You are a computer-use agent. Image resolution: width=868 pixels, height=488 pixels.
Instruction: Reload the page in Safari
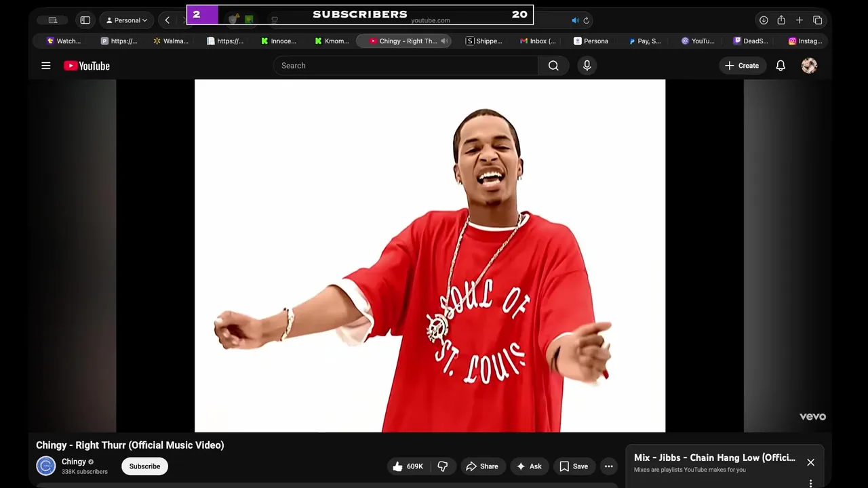pos(587,20)
